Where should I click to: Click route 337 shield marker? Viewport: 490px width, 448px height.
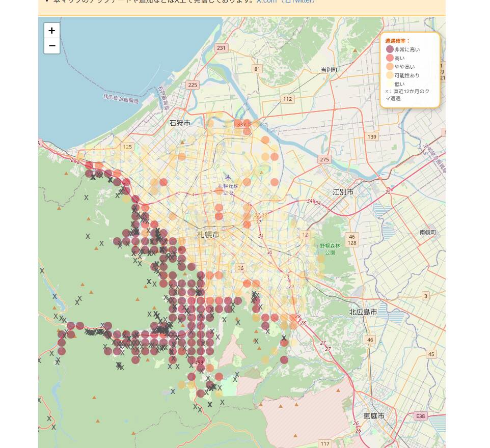241,124
